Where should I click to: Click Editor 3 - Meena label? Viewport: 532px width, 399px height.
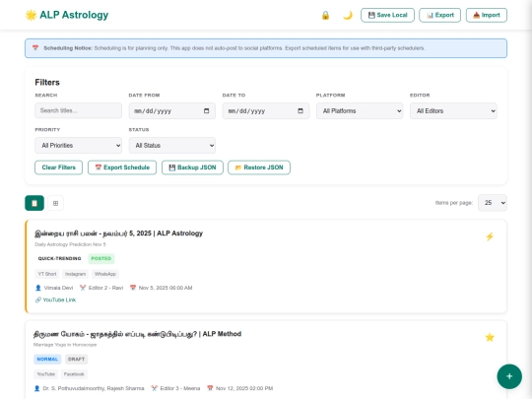click(180, 388)
